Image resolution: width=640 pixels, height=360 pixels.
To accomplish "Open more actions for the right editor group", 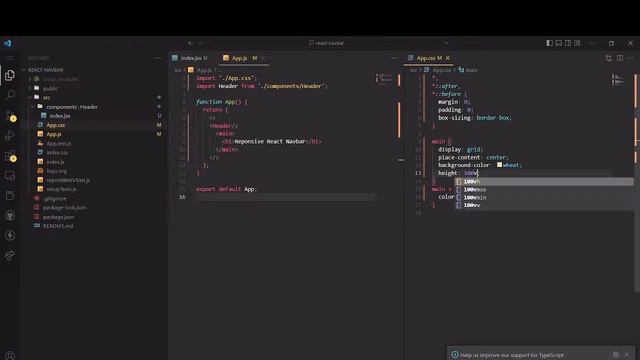I will point(631,58).
